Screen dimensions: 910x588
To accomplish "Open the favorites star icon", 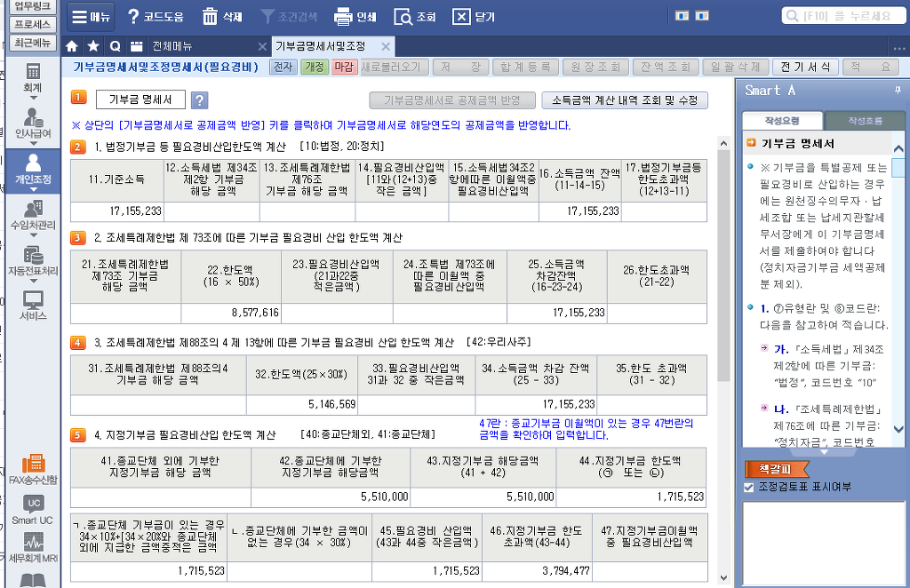I will point(92,46).
